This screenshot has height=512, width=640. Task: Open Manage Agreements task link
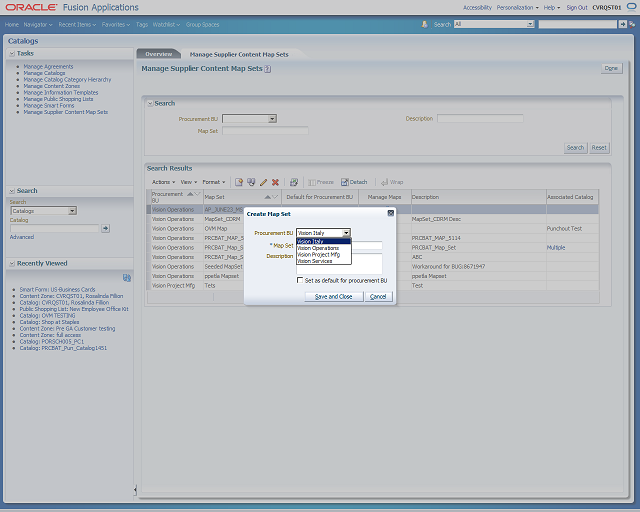tap(48, 67)
